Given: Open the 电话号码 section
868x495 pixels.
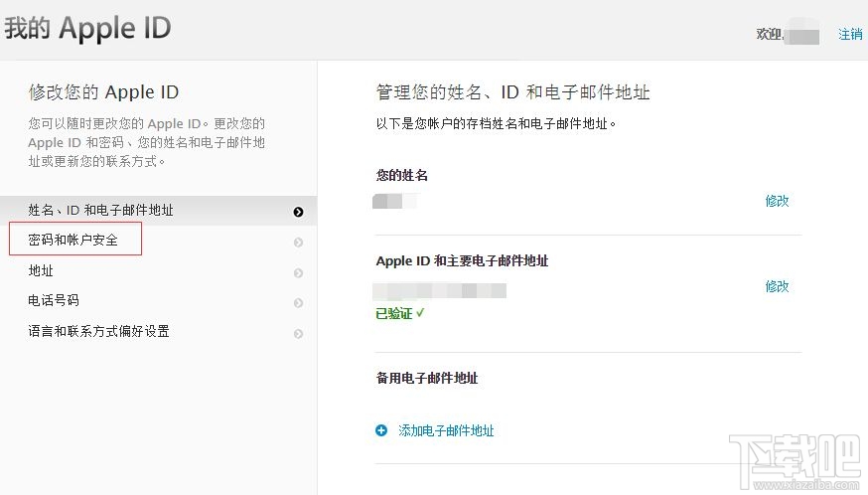Looking at the screenshot, I should 54,301.
